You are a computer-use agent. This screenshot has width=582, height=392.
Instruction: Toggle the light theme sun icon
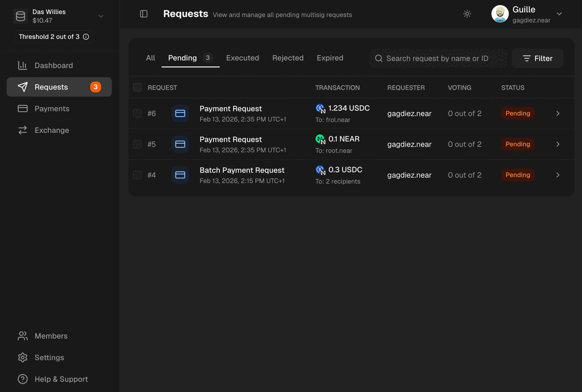pos(467,14)
